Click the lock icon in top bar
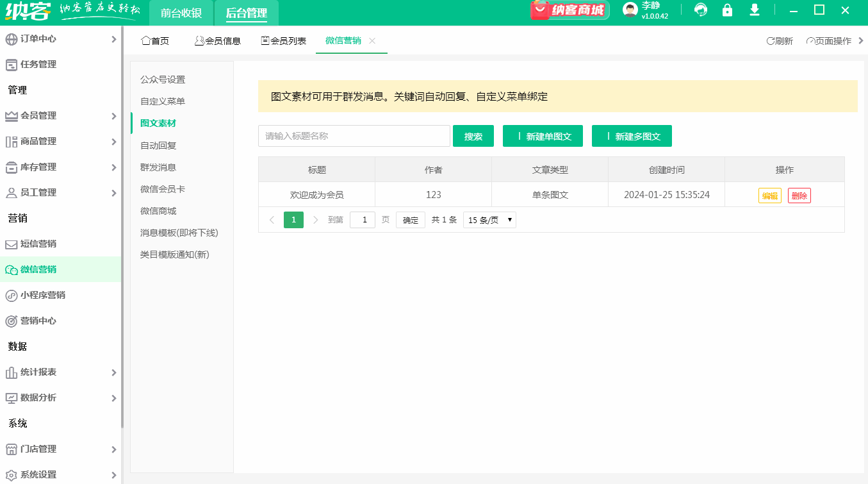Screen dimensions: 868x484 click(727, 11)
